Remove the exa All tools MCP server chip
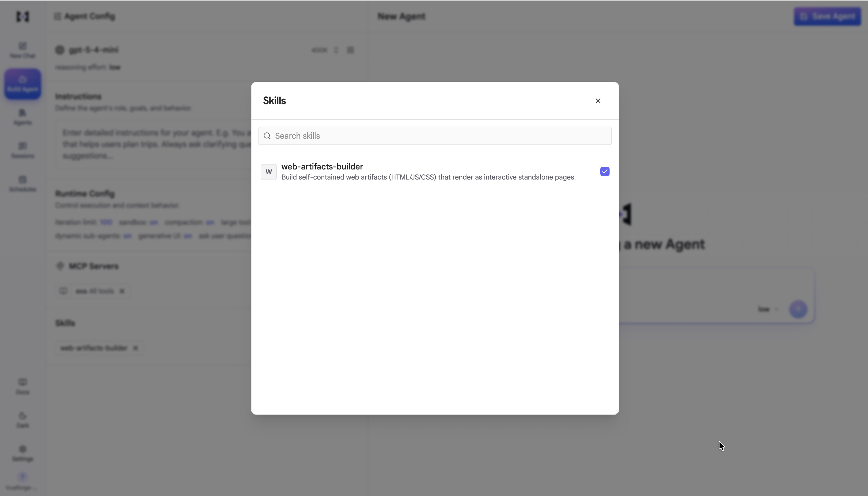This screenshot has width=868, height=496. click(x=122, y=291)
